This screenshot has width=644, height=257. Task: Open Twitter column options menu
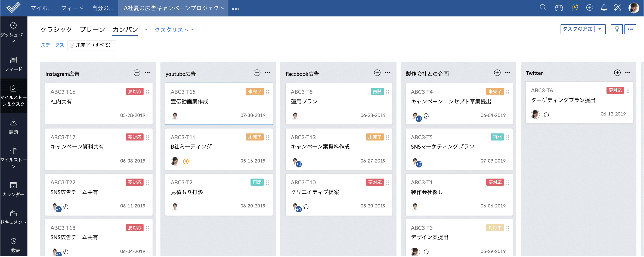click(x=628, y=73)
